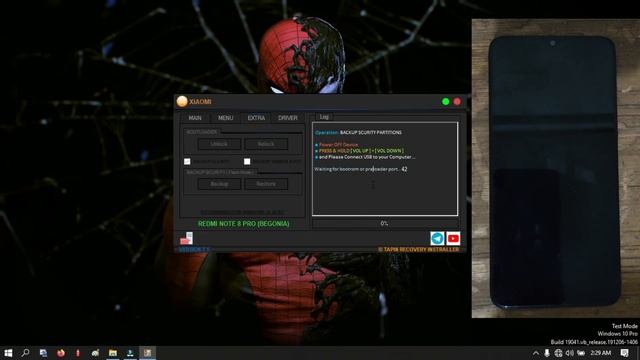The width and height of the screenshot is (640, 360).
Task: Click the Backup security button
Action: point(219,184)
